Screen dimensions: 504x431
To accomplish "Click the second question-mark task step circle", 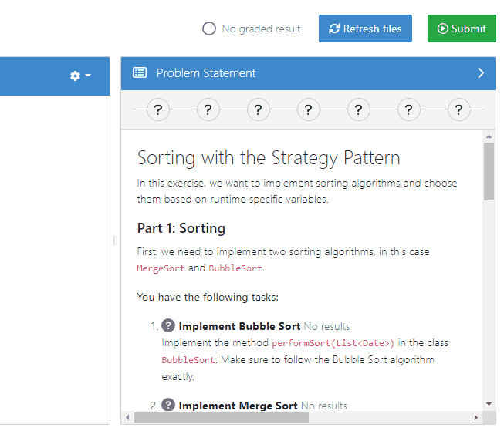I will click(208, 110).
